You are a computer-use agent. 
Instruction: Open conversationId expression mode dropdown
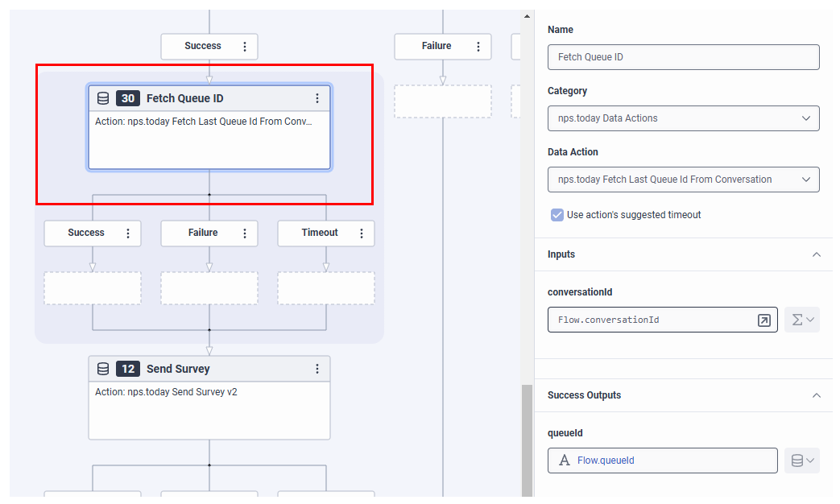pos(802,320)
